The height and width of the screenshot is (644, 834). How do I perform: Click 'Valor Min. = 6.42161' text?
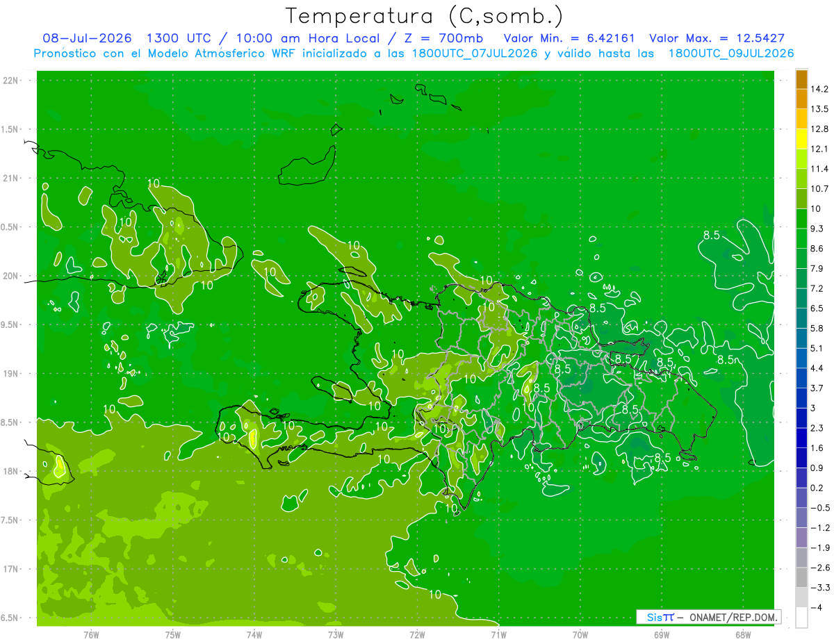[x=570, y=38]
